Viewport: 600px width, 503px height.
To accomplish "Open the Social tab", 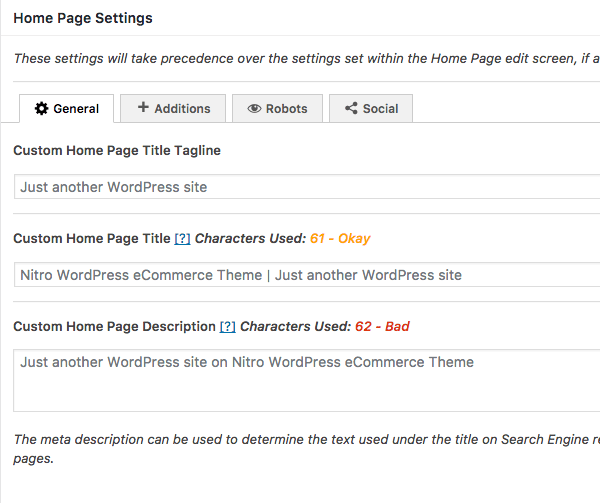I will [371, 109].
